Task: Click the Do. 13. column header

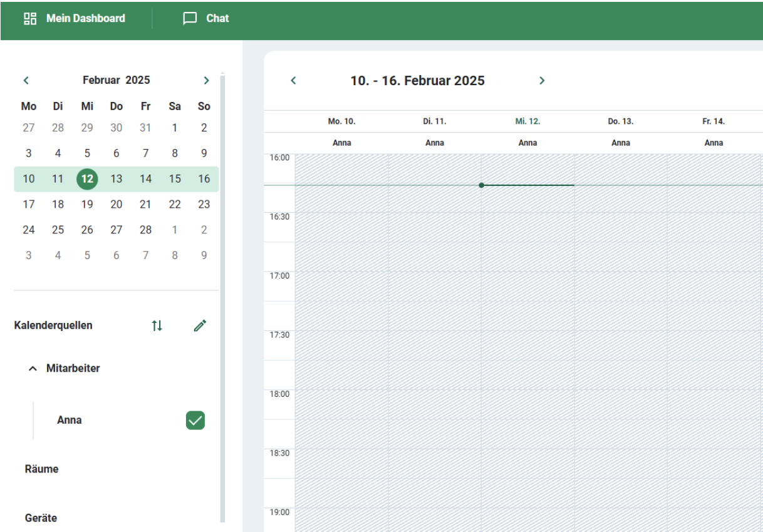Action: (621, 121)
